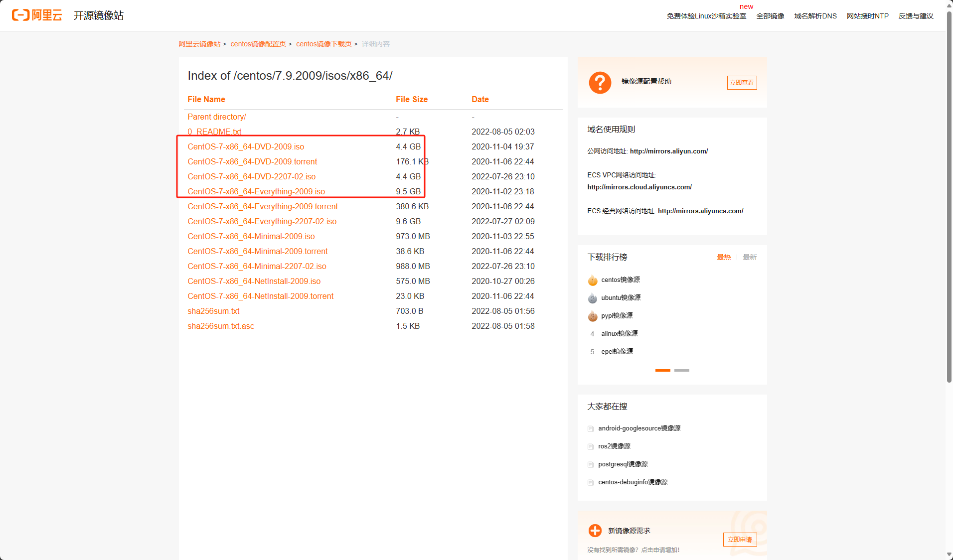Click the File Size column header
Screen dimensions: 953x560
[412, 99]
